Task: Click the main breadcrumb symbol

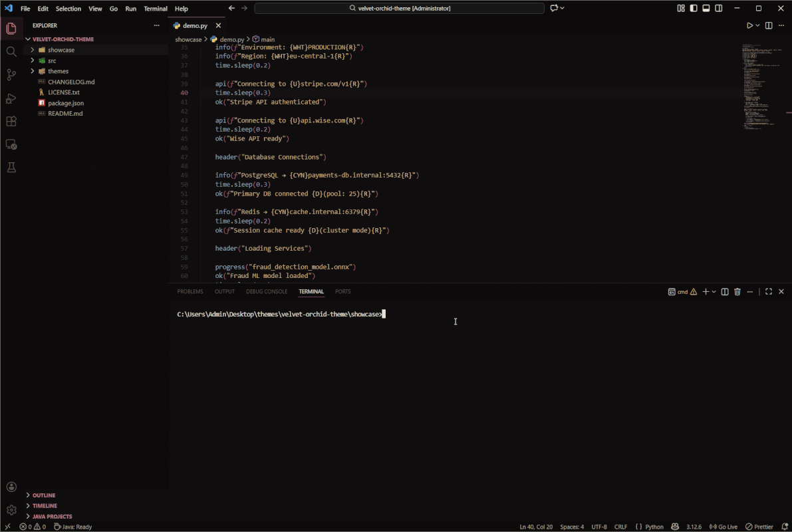Action: [263, 39]
